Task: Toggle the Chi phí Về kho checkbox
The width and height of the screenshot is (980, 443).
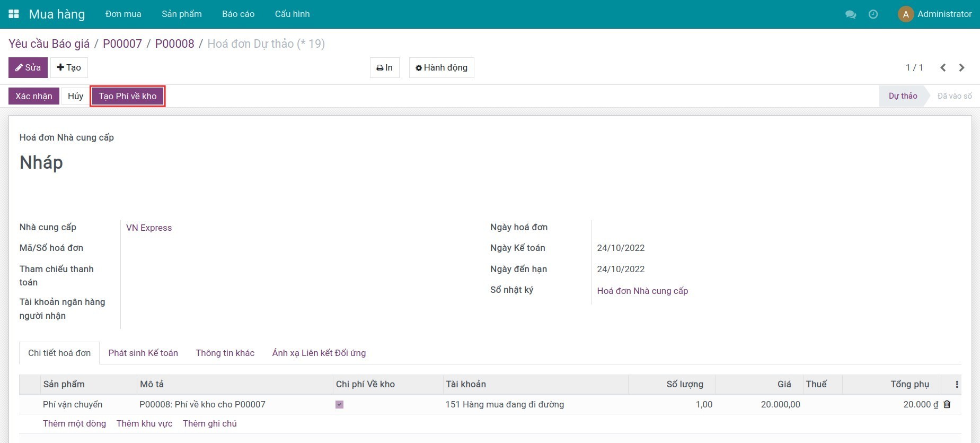Action: pos(340,404)
